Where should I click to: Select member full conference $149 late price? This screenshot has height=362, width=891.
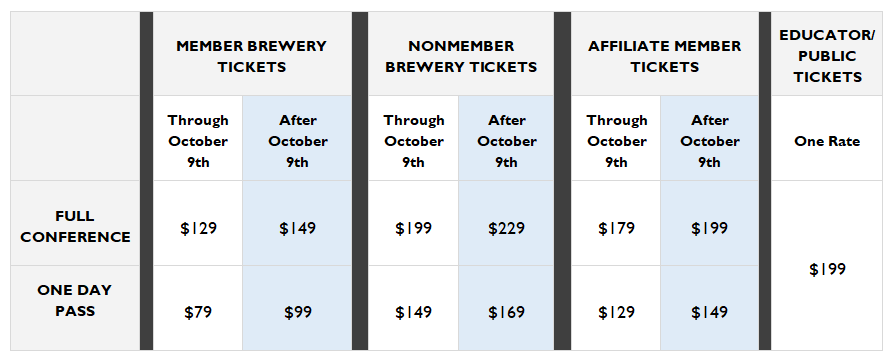(x=297, y=228)
